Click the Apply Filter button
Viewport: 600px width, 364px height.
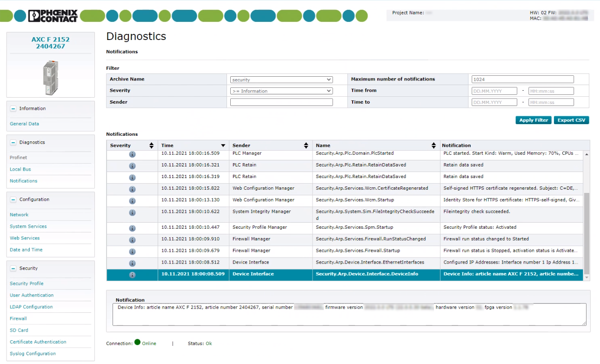click(533, 120)
